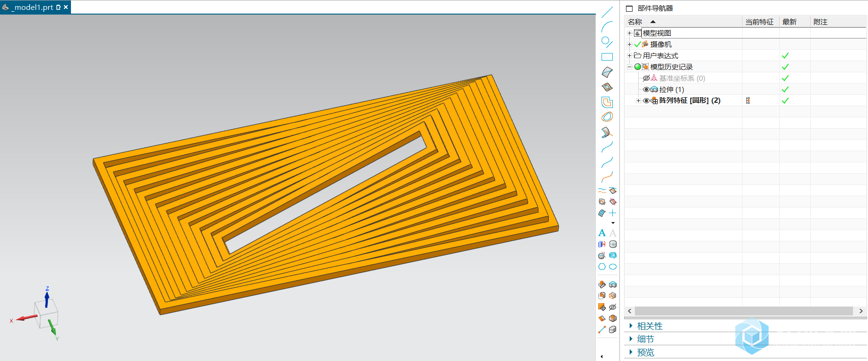
Task: Switch to the _model1.prt tab
Action: click(x=31, y=7)
